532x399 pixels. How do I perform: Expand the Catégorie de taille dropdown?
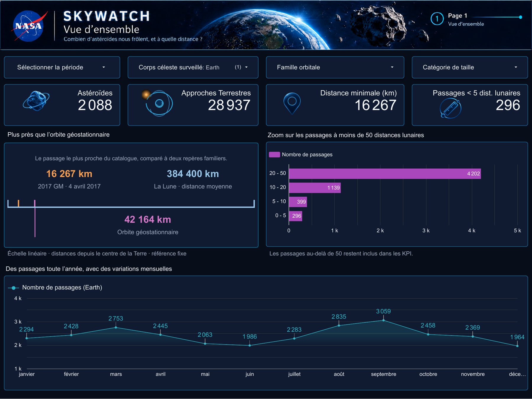470,67
